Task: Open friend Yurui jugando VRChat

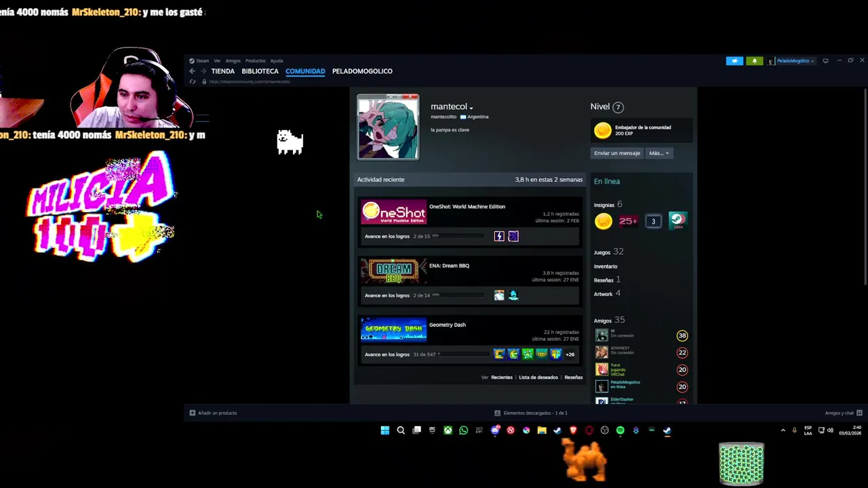Action: [x=643, y=369]
